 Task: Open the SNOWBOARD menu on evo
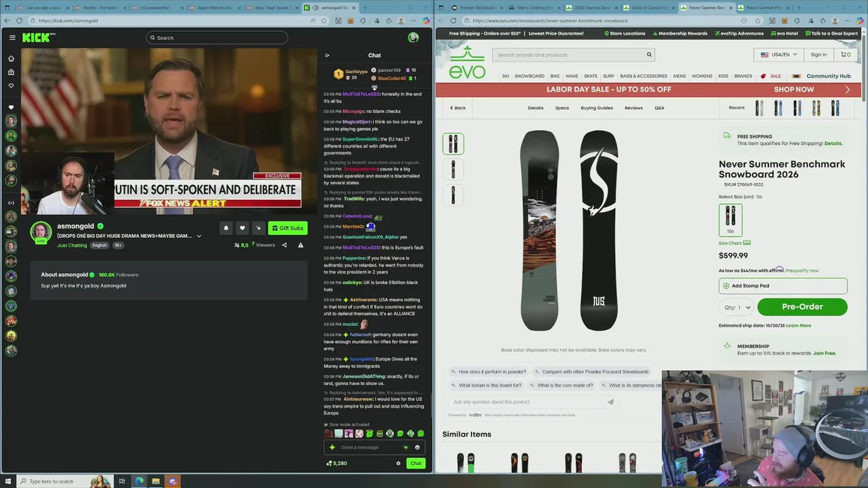point(529,76)
